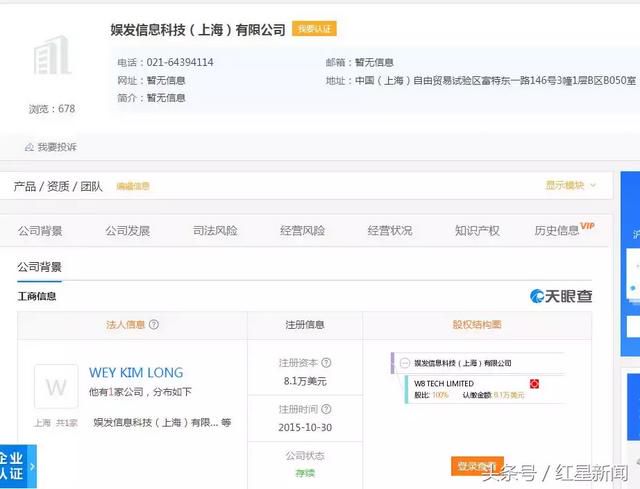Screen dimensions: 640x489
Task: Click the chevron next to 显示模块
Action: [x=593, y=185]
